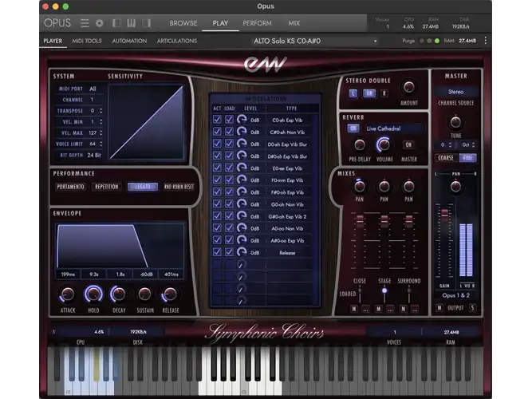This screenshot has width=532, height=399.
Task: Adjust the envelope Release knob
Action: [171, 294]
